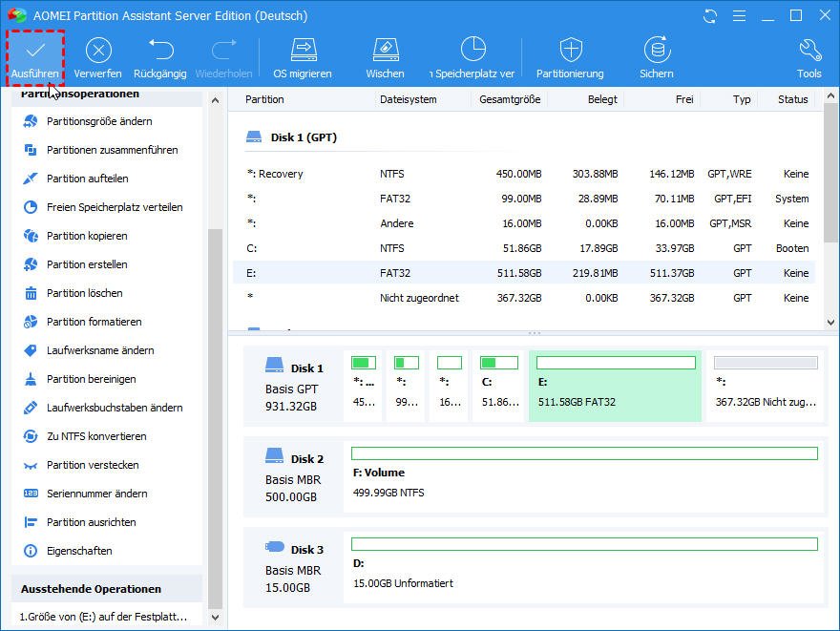This screenshot has width=840, height=631.
Task: Open the Tools wrench menu
Action: [x=808, y=51]
